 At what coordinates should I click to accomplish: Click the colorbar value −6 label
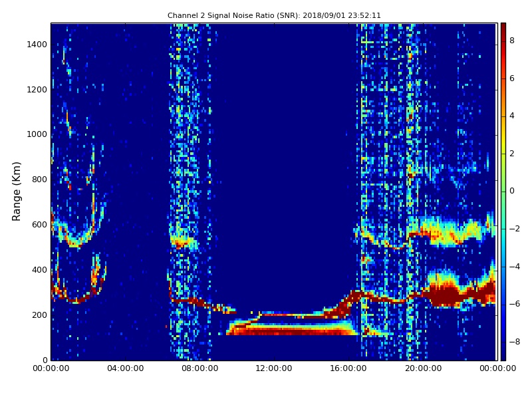pyautogui.click(x=515, y=304)
